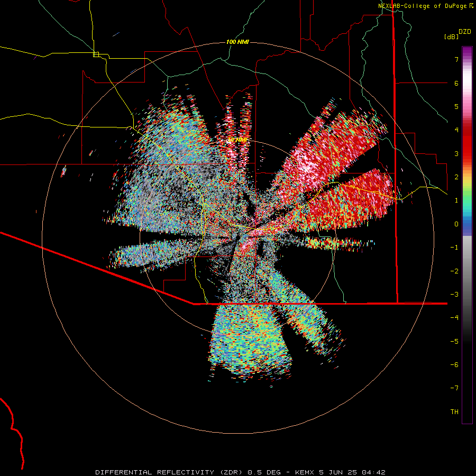
Task: Click the 50 NMI range ring label
Action: pyautogui.click(x=237, y=140)
